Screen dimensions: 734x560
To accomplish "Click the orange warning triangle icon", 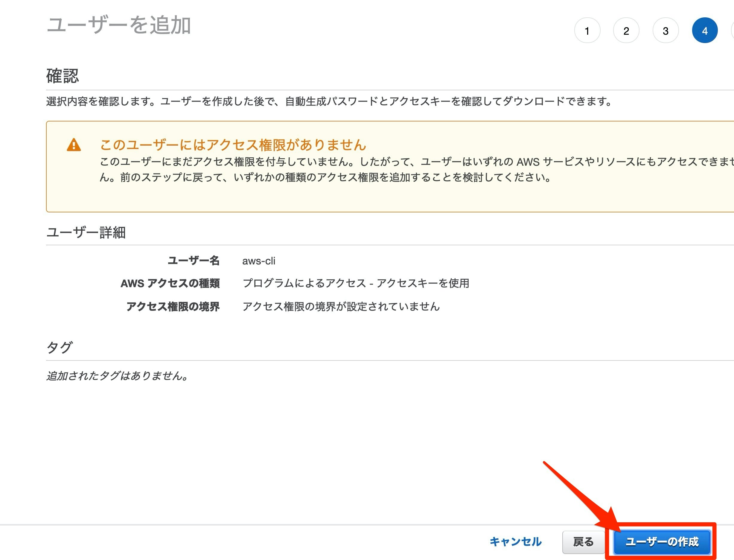I will [x=74, y=145].
